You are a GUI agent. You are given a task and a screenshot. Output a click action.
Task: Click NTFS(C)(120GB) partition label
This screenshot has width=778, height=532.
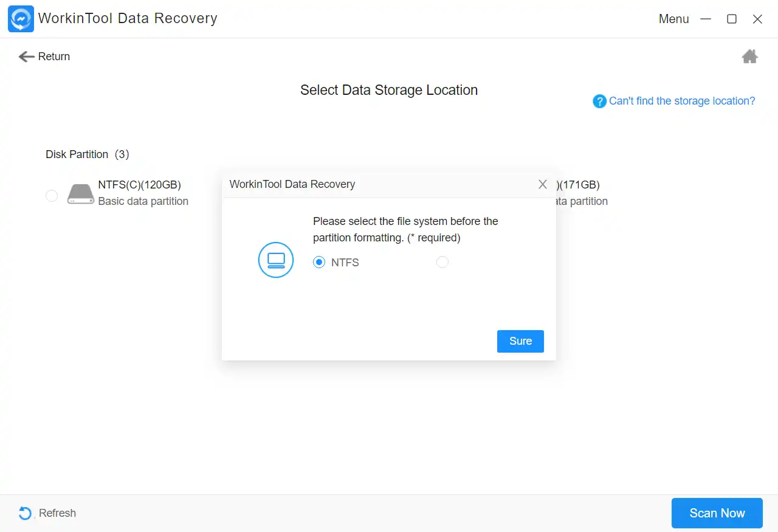tap(140, 185)
